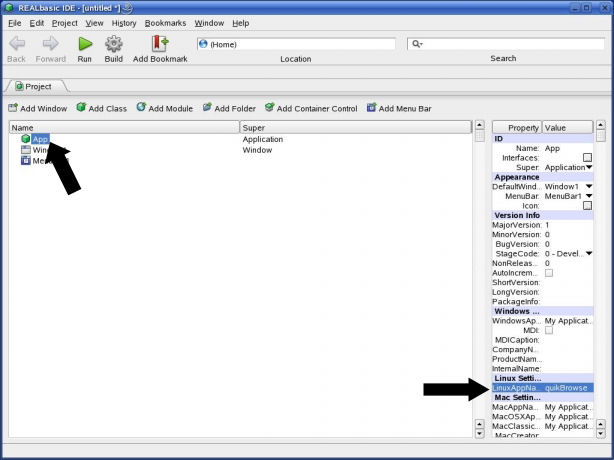Open the DefaultWindow Window1 dropdown
The width and height of the screenshot is (614, 460).
(x=589, y=187)
